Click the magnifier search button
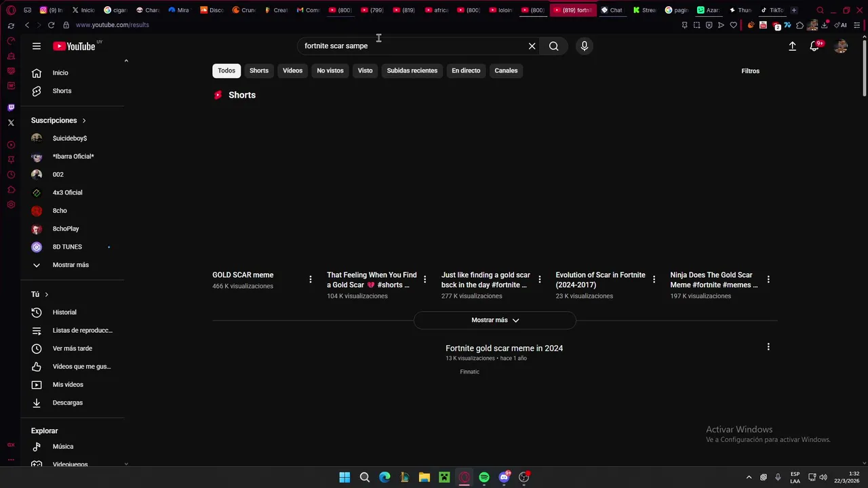Viewport: 868px width, 488px height. click(554, 46)
